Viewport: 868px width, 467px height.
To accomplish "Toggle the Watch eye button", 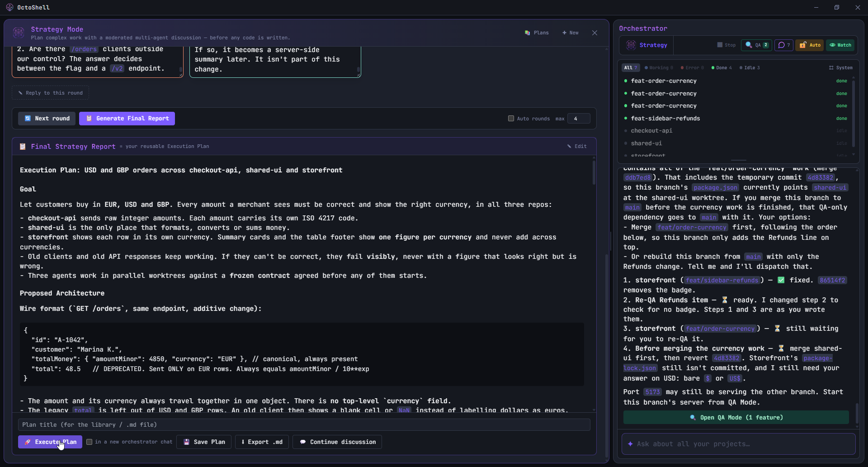I will pyautogui.click(x=840, y=45).
